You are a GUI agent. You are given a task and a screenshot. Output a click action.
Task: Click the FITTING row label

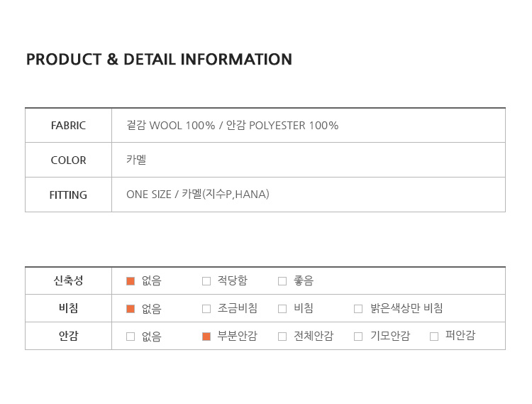[68, 195]
